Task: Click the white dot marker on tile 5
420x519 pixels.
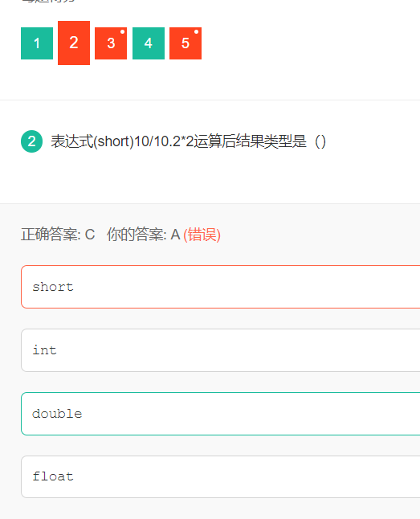Action: tap(196, 32)
